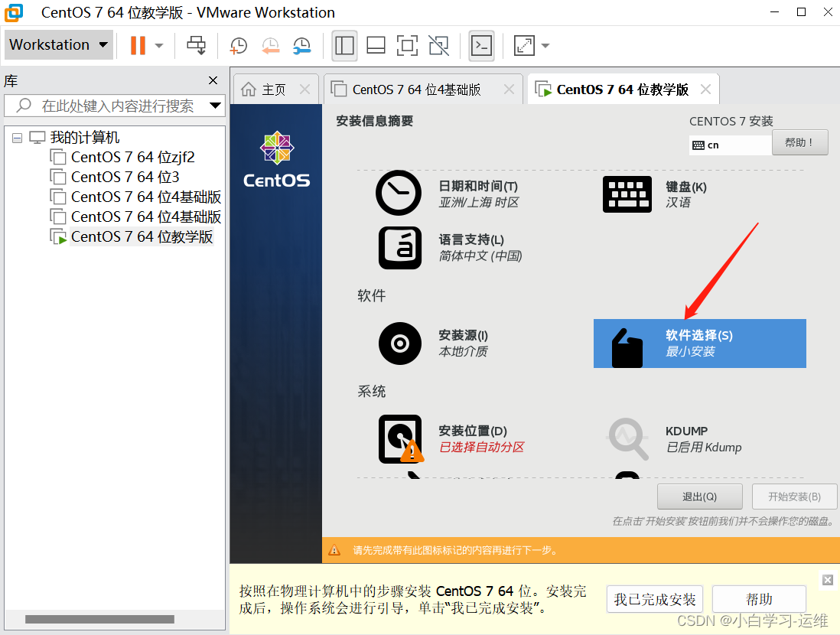This screenshot has width=840, height=635.
Task: Open the console view icon
Action: (481, 46)
